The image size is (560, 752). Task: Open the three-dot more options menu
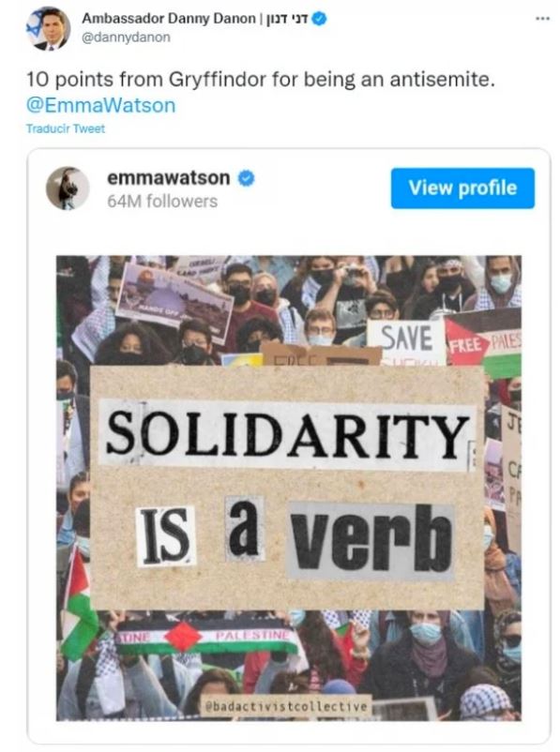pyautogui.click(x=542, y=19)
